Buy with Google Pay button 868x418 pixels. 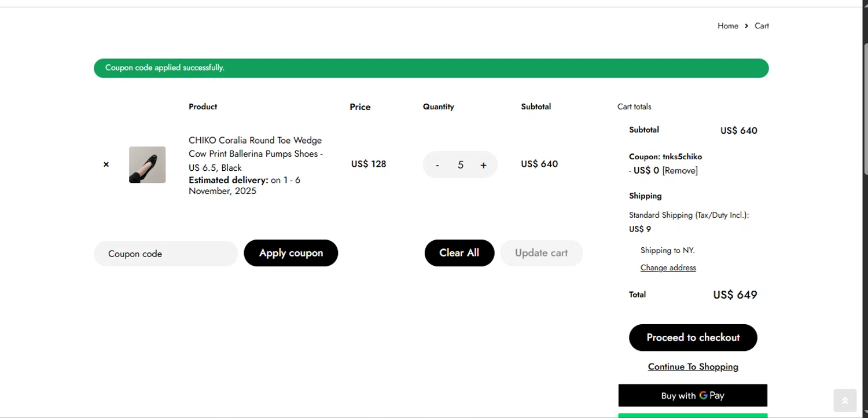point(693,395)
